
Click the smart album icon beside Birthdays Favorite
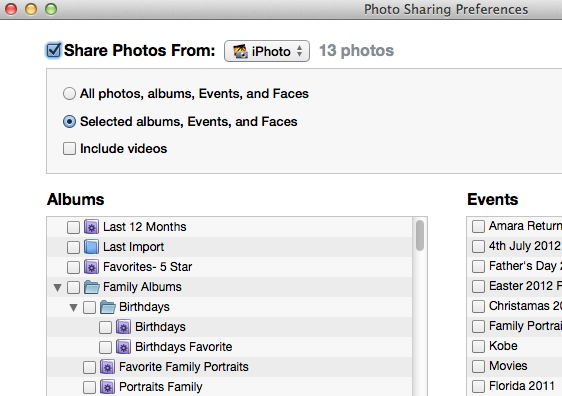click(123, 347)
